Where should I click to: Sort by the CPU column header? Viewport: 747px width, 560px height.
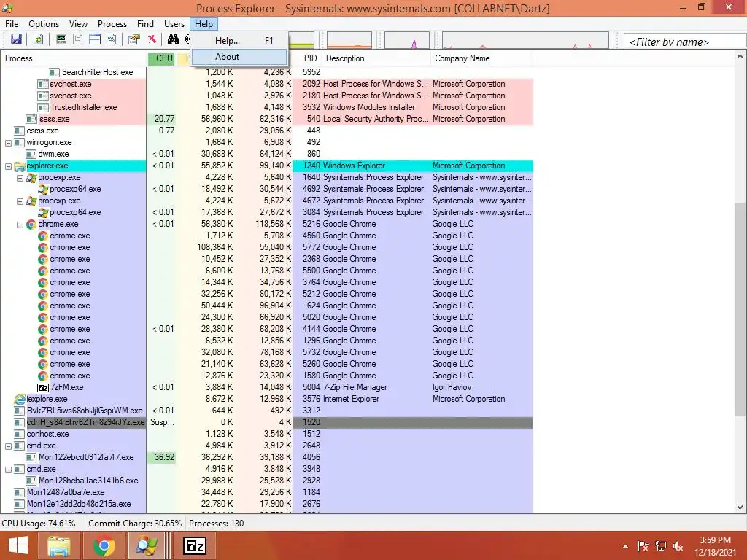pos(162,58)
